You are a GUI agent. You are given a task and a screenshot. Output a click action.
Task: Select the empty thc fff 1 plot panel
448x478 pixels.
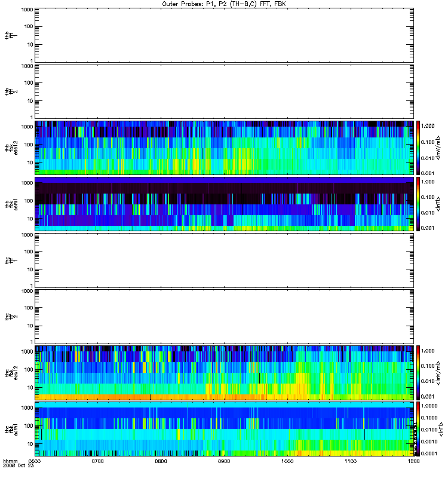[225, 261]
